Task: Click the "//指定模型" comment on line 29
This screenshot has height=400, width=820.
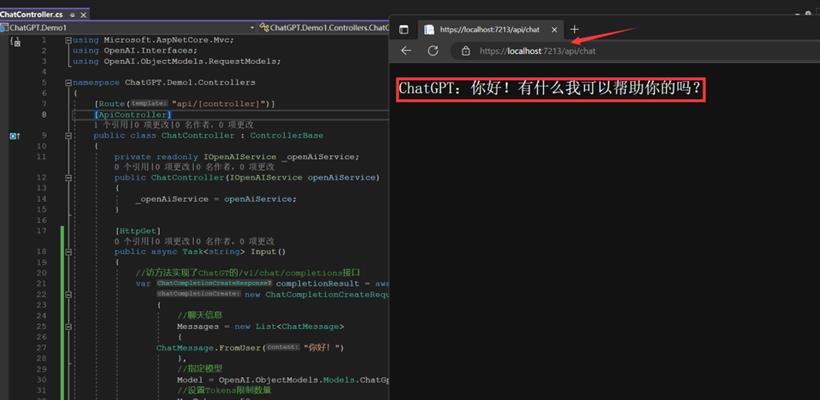Action: point(200,369)
